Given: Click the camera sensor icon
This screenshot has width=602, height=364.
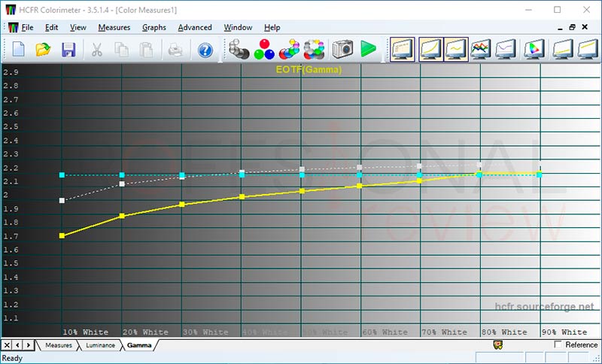Looking at the screenshot, I should [x=342, y=49].
